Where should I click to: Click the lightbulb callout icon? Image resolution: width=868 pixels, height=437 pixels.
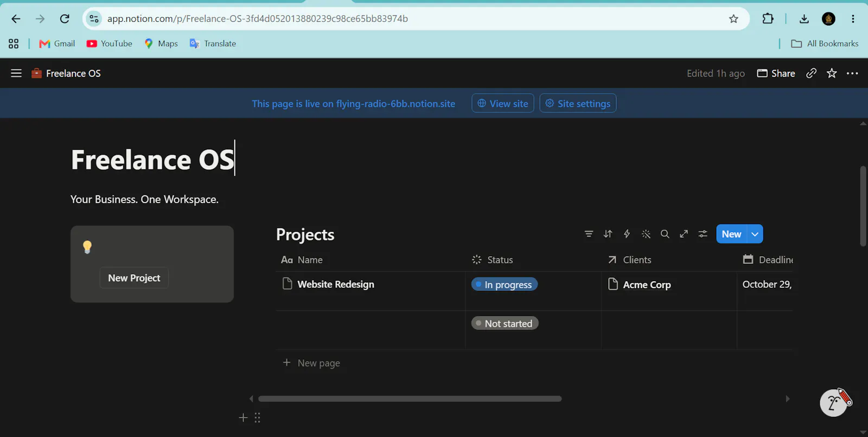[x=87, y=247]
